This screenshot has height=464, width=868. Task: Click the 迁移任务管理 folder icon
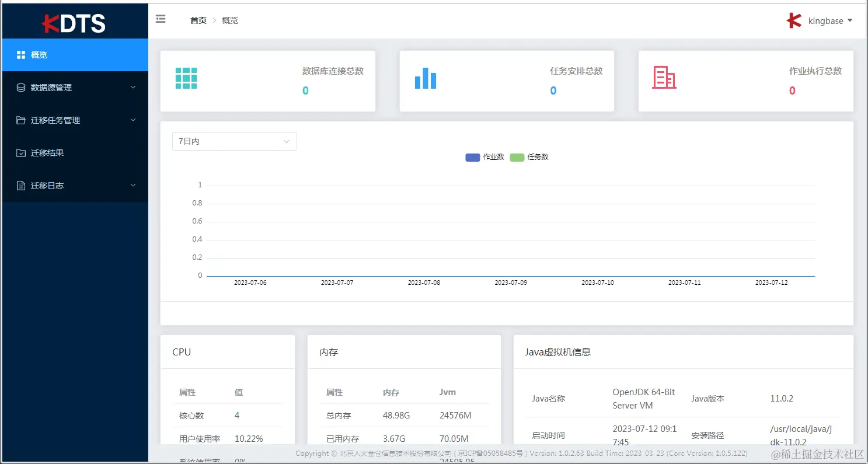point(20,120)
